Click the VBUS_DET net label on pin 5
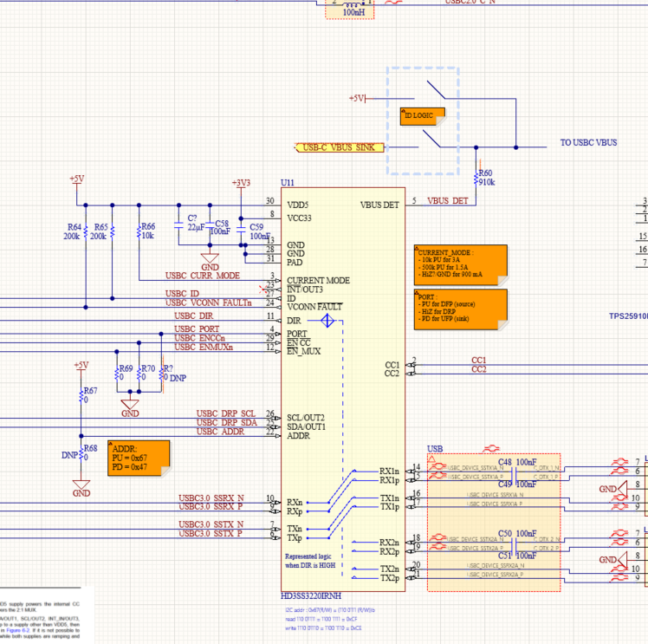648x644 pixels. pyautogui.click(x=448, y=201)
